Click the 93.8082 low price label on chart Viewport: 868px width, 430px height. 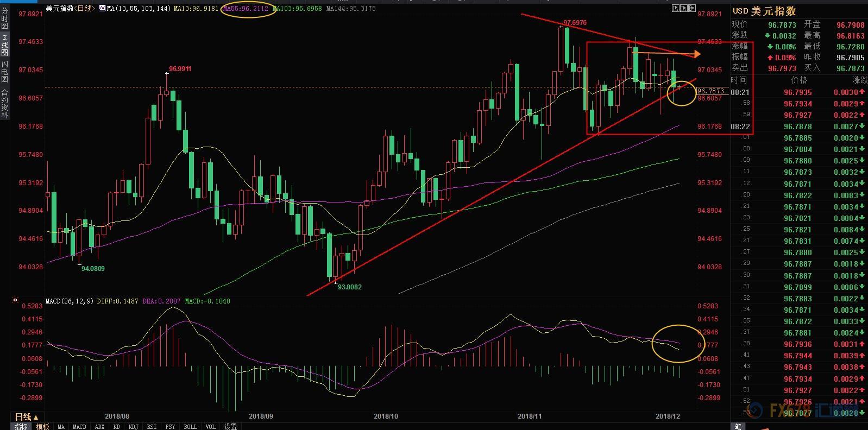tap(350, 287)
